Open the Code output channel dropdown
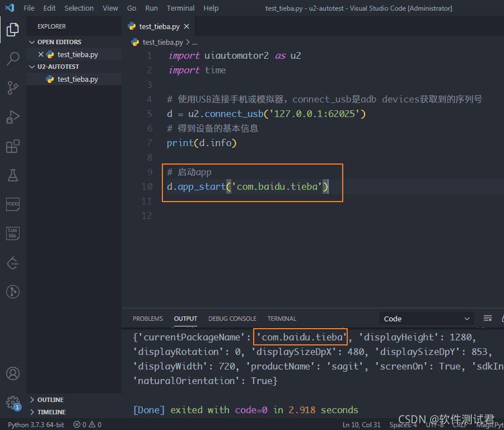Screen dimensions: 504x430 point(426,318)
